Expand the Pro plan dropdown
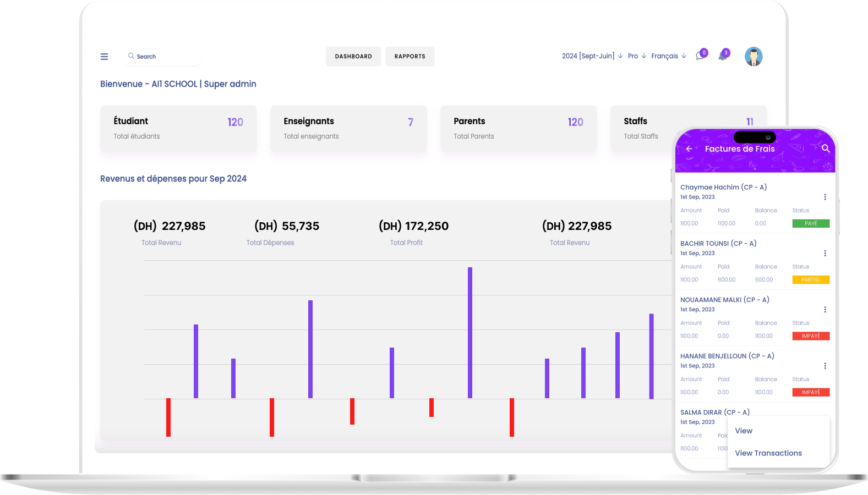Screen dimensions: 868x495 coord(637,56)
